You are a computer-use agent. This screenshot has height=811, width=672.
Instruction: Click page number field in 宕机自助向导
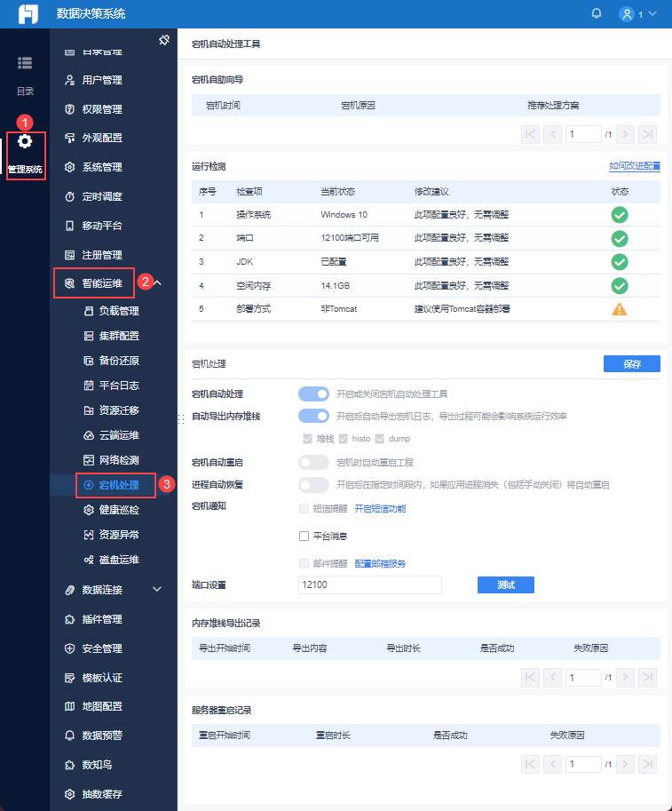[583, 134]
